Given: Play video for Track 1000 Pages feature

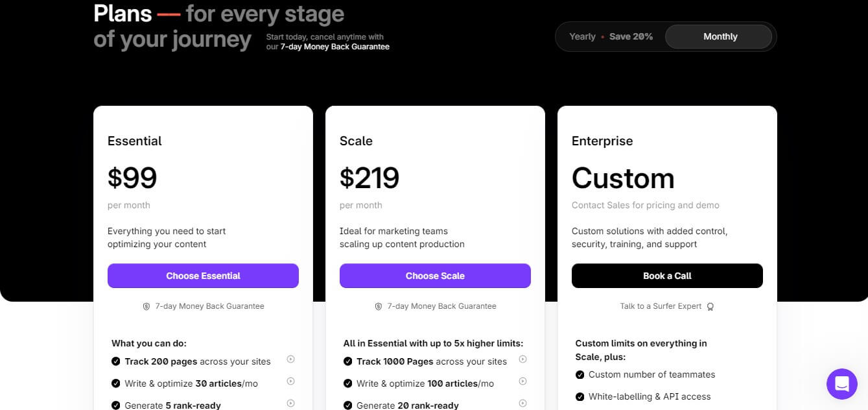Looking at the screenshot, I should pos(523,359).
